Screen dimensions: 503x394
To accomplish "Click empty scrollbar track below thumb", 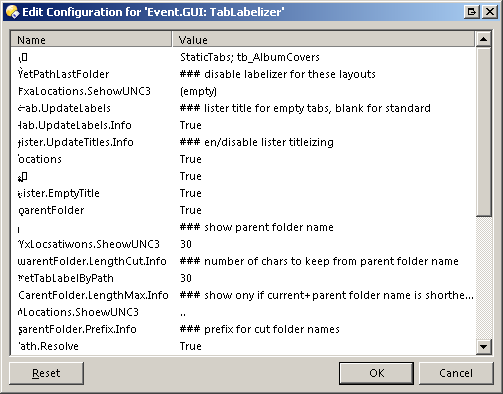I will coord(483,278).
